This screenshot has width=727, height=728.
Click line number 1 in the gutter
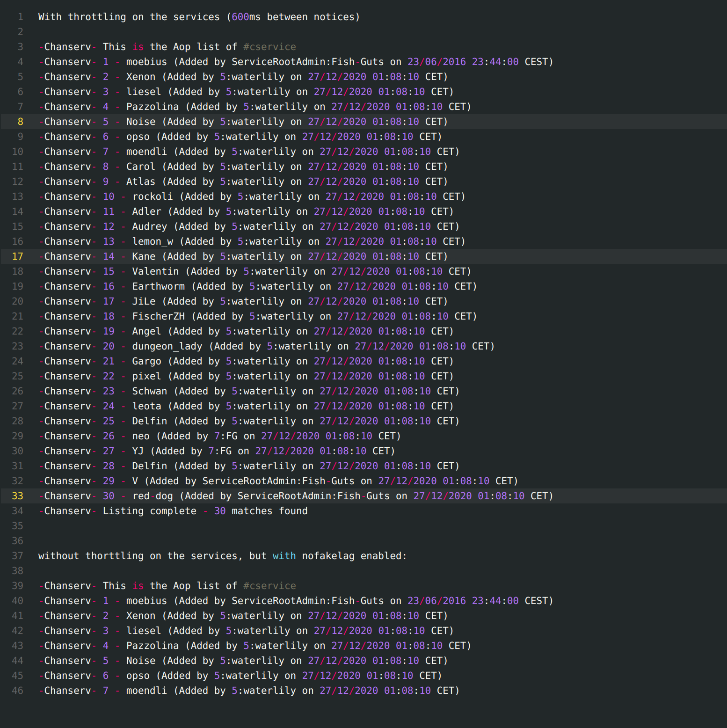point(20,17)
